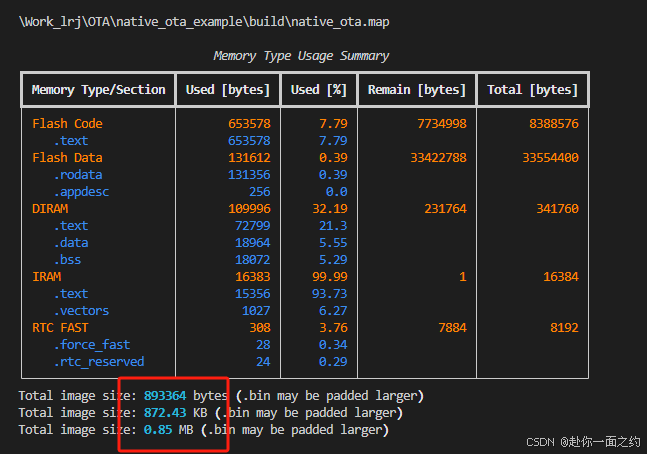Select the Memory Type Usage Summary title
Image resolution: width=647 pixels, height=454 pixels.
[301, 56]
